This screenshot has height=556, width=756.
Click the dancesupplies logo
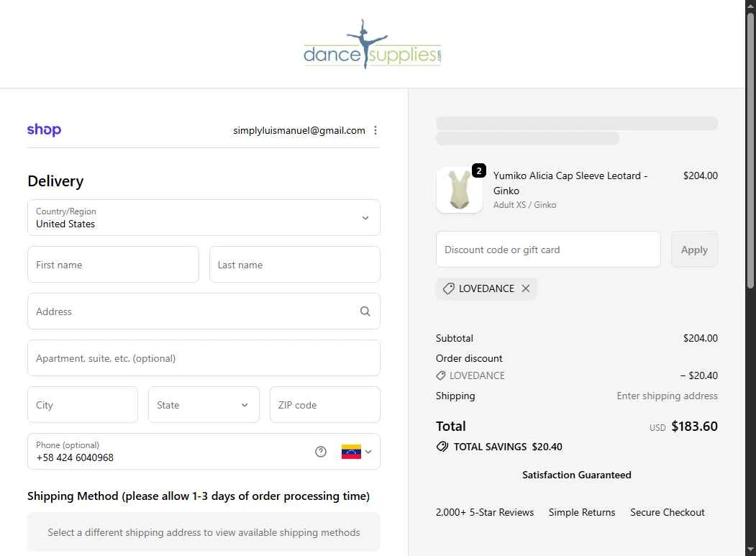tap(372, 45)
